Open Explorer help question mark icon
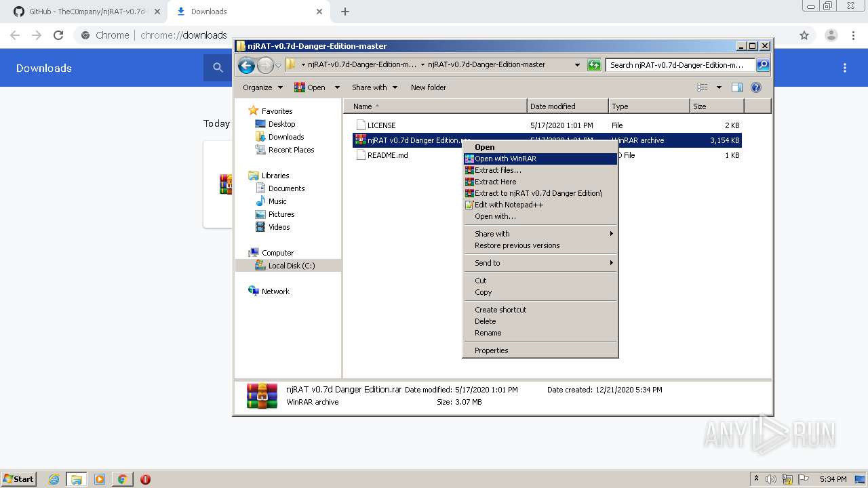Viewport: 868px width, 488px height. click(x=756, y=87)
